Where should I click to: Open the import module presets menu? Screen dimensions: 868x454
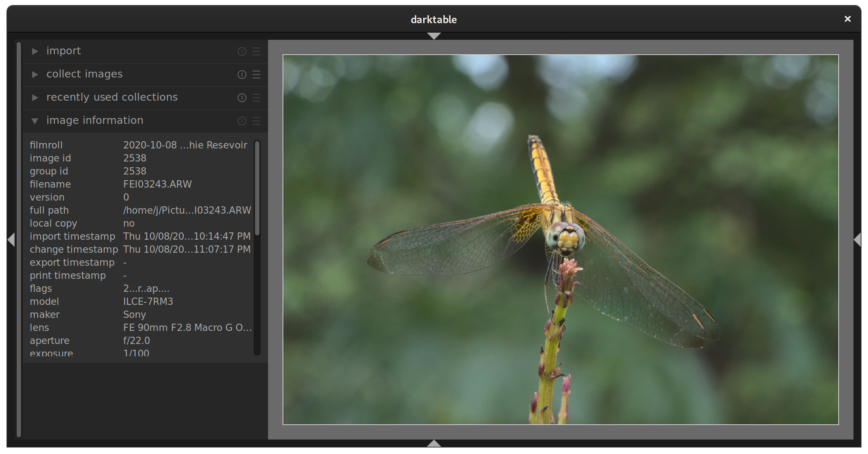257,51
